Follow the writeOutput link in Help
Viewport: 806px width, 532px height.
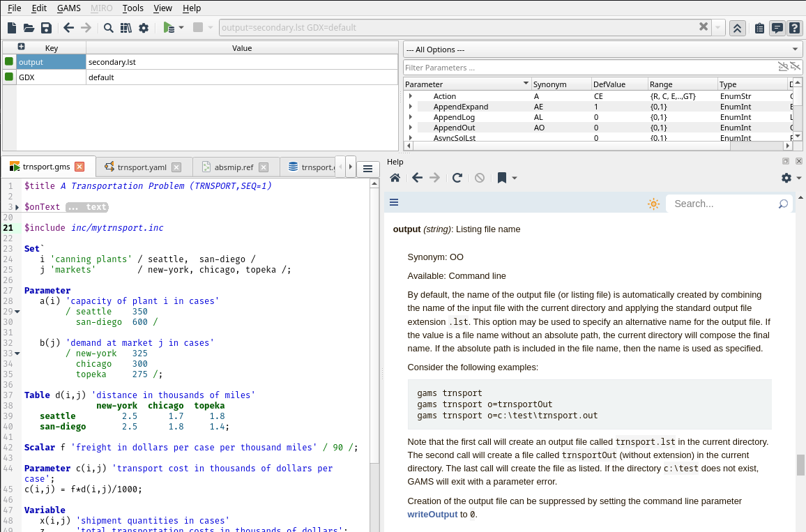click(x=432, y=515)
